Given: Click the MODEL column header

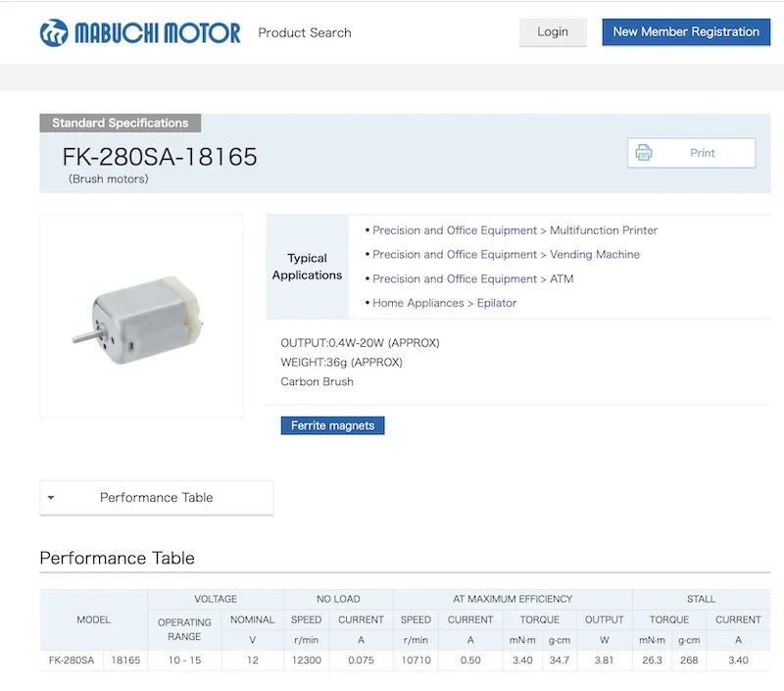Looking at the screenshot, I should (93, 620).
